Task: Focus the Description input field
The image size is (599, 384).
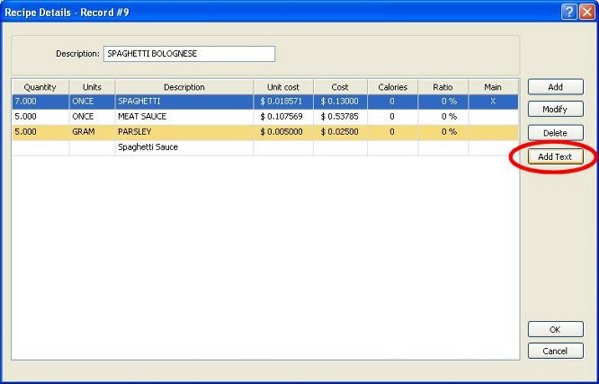Action: point(189,54)
